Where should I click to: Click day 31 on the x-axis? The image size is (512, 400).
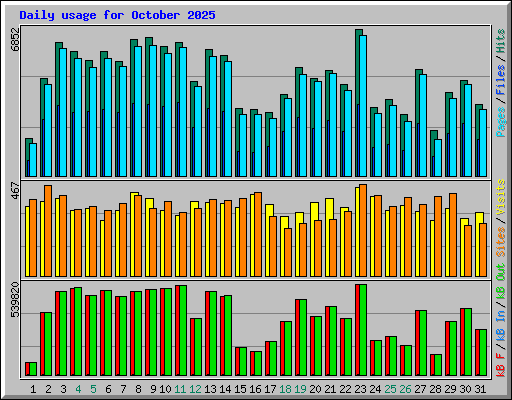pos(480,389)
